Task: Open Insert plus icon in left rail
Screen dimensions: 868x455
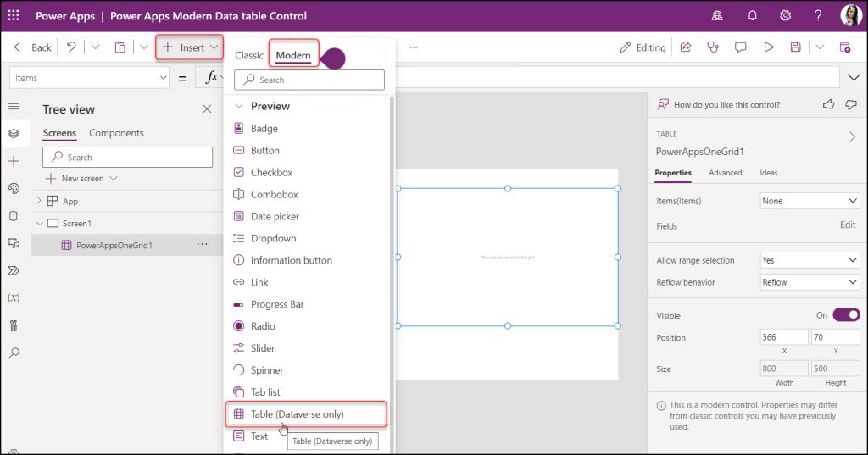Action: coord(14,161)
